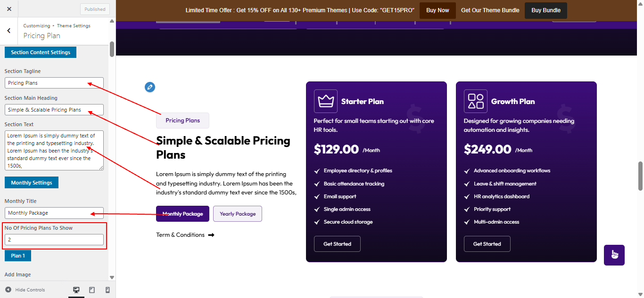
Task: Click Get Started on Starter Plan
Action: point(337,244)
